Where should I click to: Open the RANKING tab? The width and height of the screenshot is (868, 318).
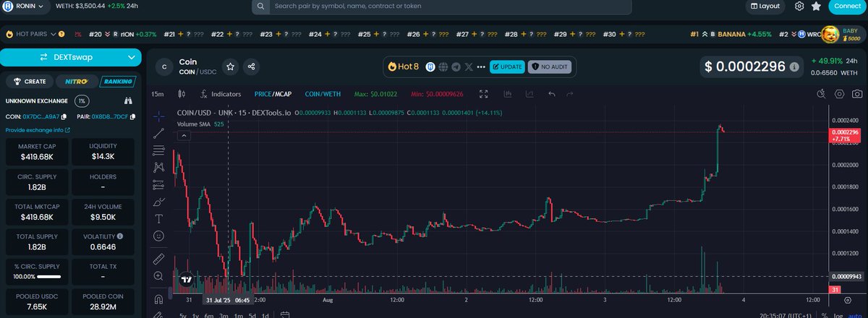tap(116, 82)
